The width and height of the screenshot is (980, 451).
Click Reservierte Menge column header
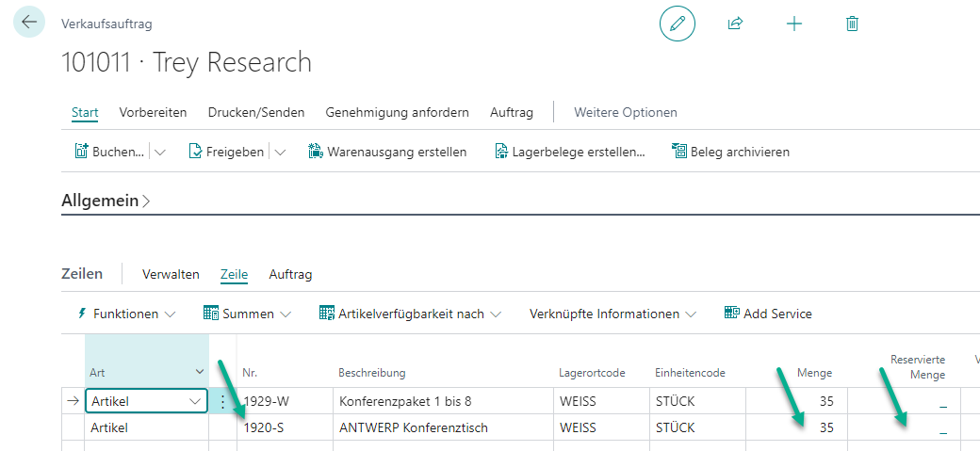(x=918, y=367)
